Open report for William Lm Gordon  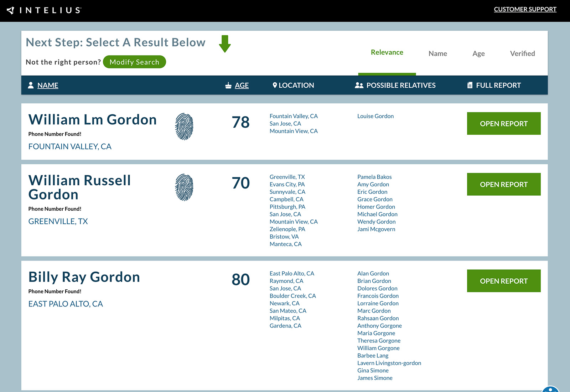point(504,124)
